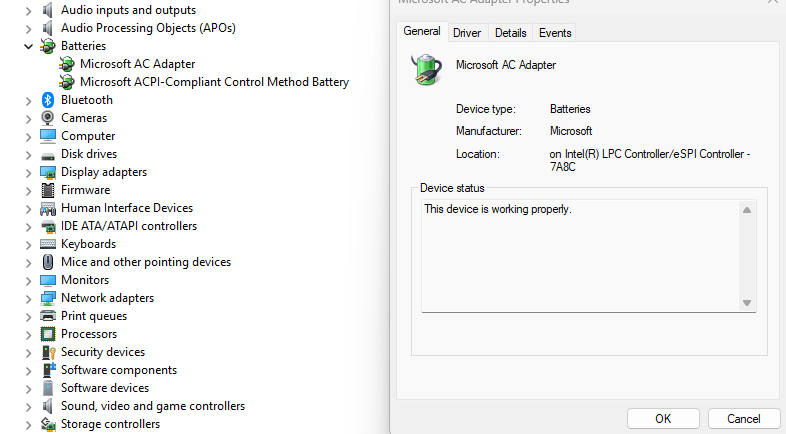786x434 pixels.
Task: Click the Security devices key icon
Action: click(x=49, y=352)
